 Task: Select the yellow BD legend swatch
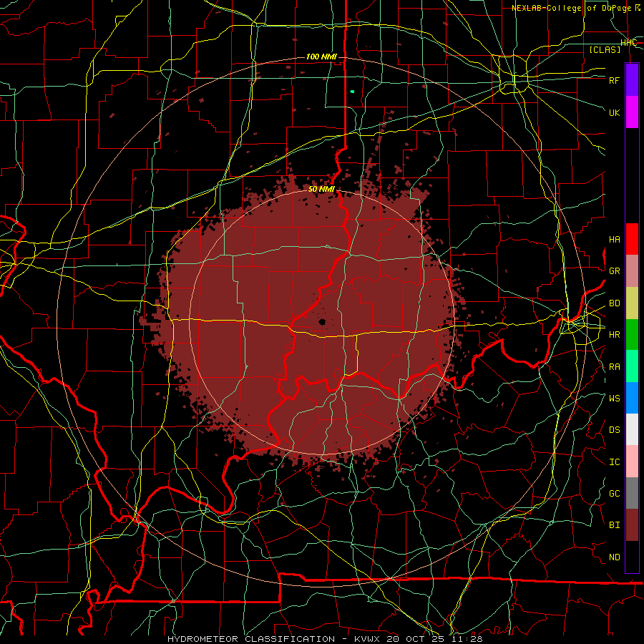632,303
